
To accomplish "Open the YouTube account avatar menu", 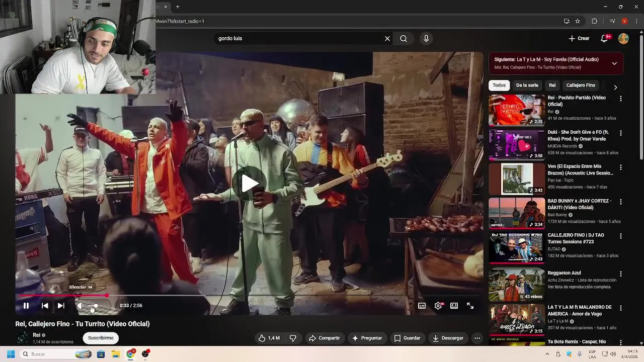I will [623, 39].
